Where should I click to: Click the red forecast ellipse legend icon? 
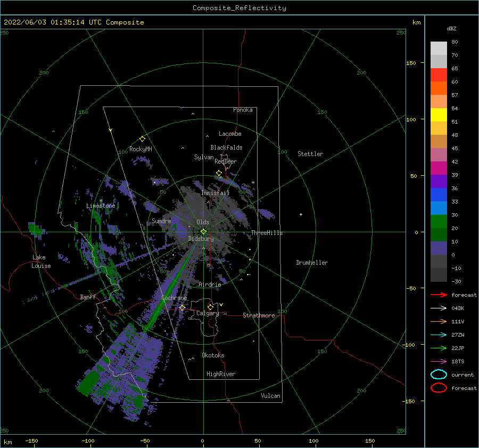click(x=439, y=388)
